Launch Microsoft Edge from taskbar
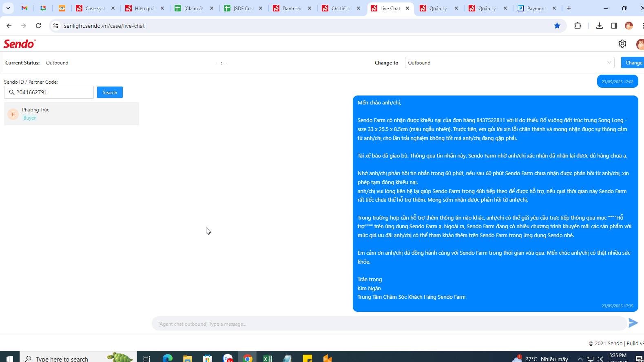 168,358
